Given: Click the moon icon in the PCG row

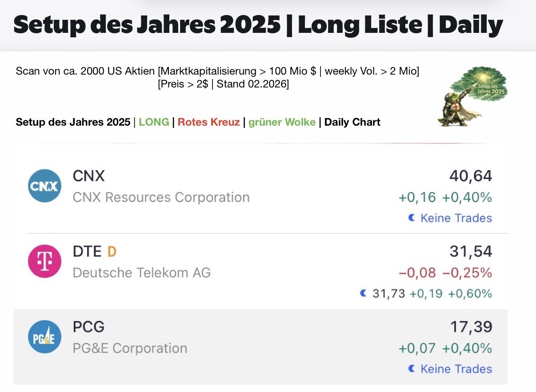Looking at the screenshot, I should click(x=412, y=369).
